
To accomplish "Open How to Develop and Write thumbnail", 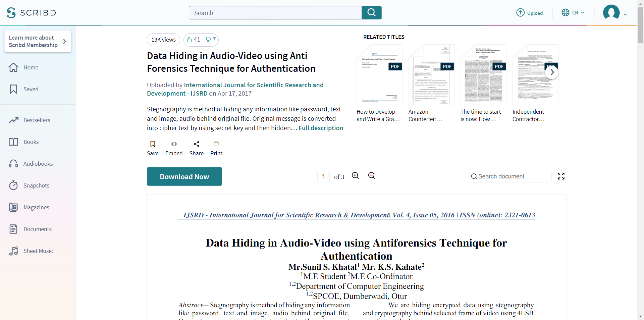I will coord(379,75).
